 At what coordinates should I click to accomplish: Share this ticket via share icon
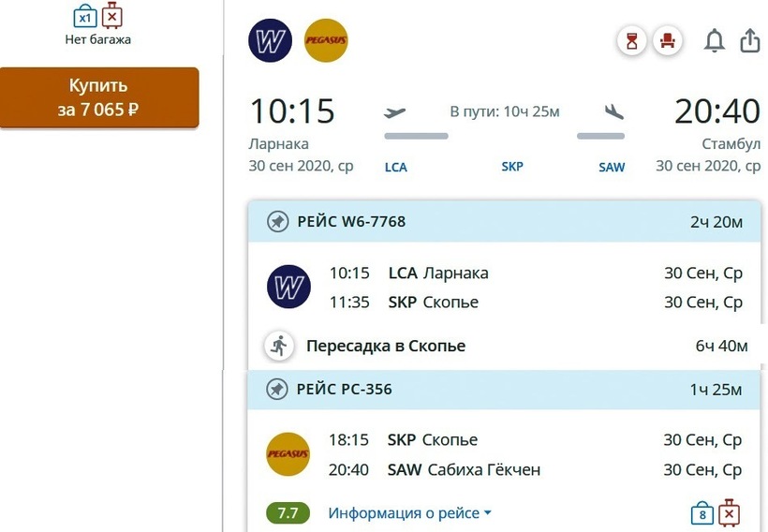tap(749, 41)
